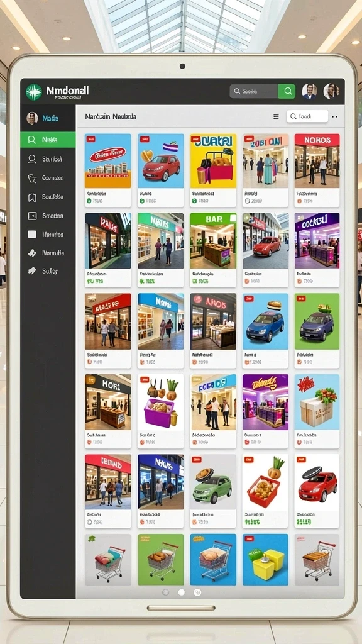This screenshot has height=644, width=362.
Task: Open the sidebar item with solid white square
Action: tap(48, 235)
